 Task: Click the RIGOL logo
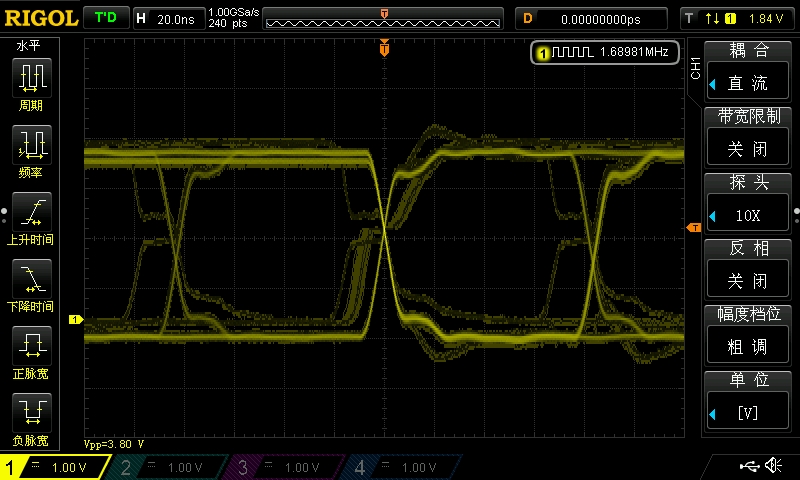pyautogui.click(x=41, y=18)
